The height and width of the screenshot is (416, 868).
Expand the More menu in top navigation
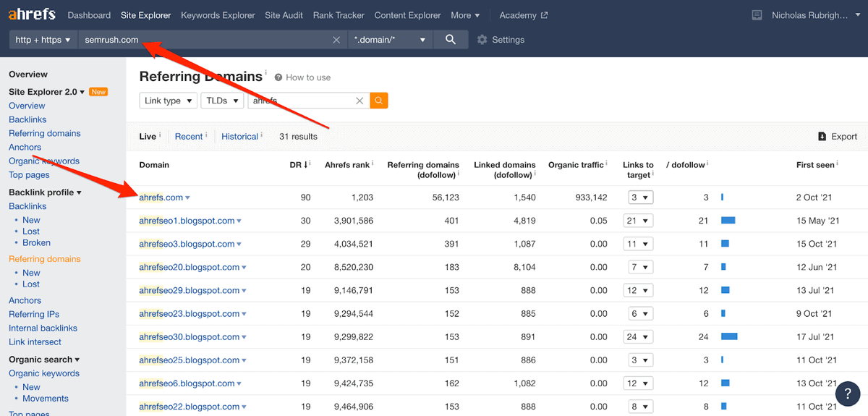(465, 15)
